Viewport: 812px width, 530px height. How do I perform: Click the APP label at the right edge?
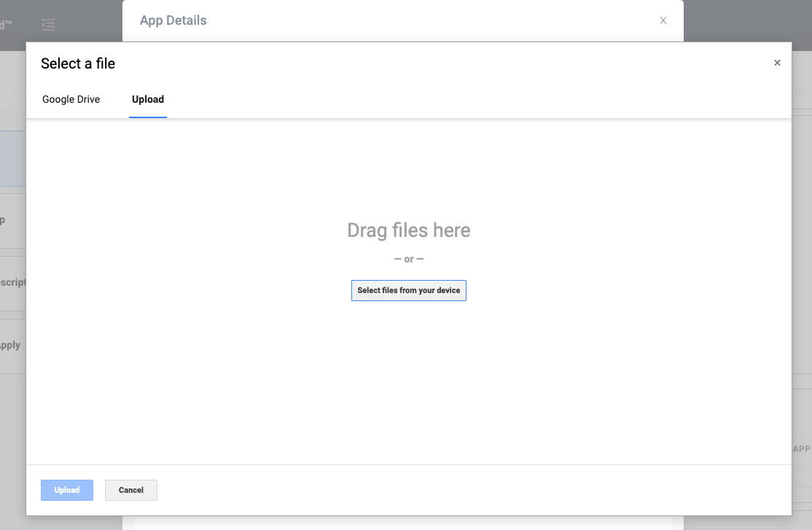coord(801,449)
